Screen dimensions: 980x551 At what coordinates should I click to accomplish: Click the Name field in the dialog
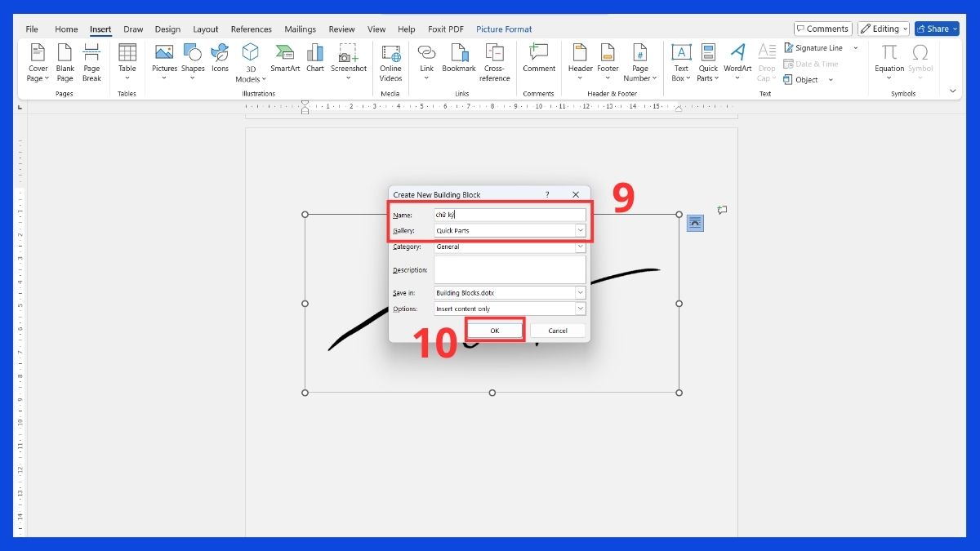coord(510,215)
